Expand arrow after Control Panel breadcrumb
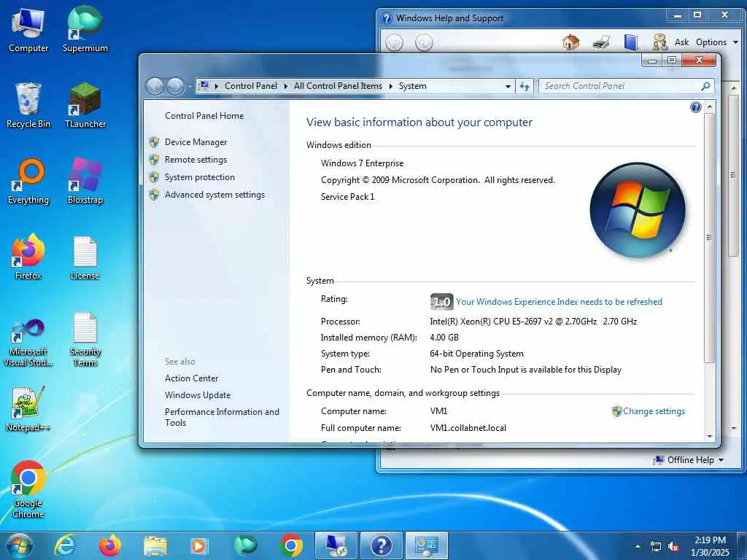 [x=285, y=86]
